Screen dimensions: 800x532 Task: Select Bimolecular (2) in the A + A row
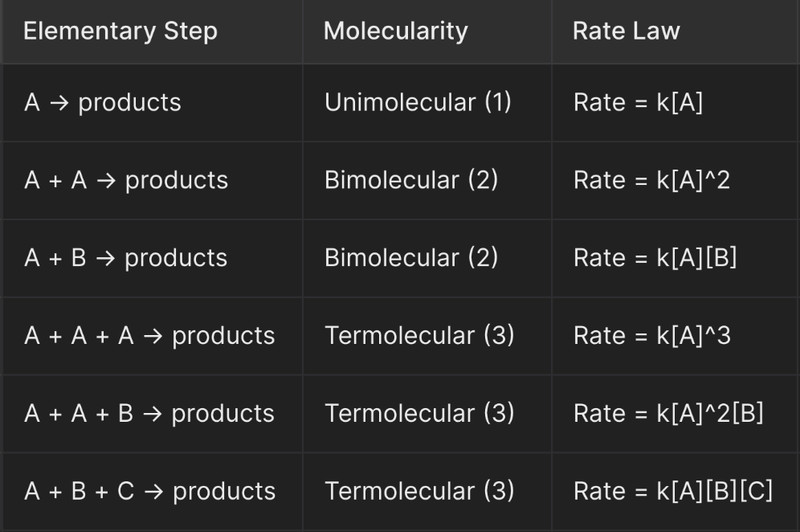tap(411, 180)
